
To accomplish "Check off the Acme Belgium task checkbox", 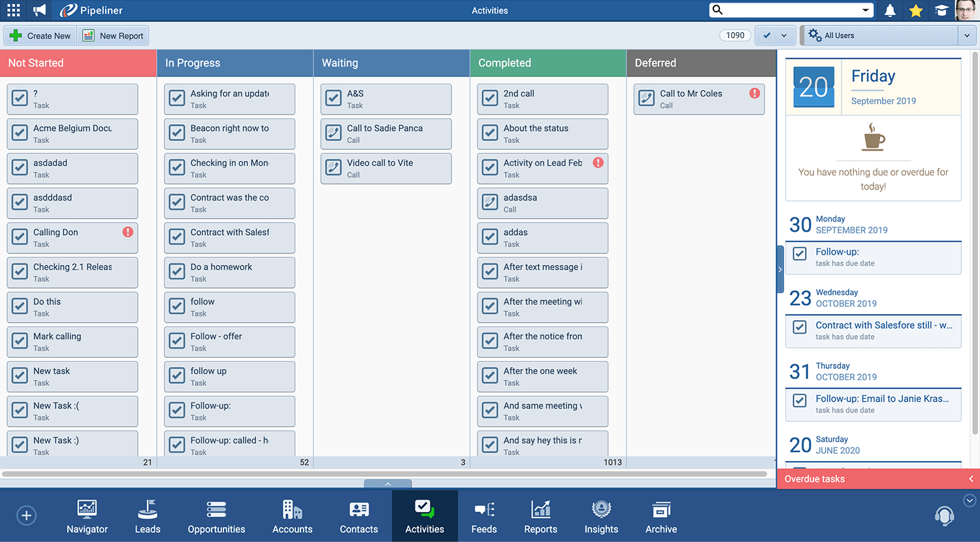I will tap(20, 133).
